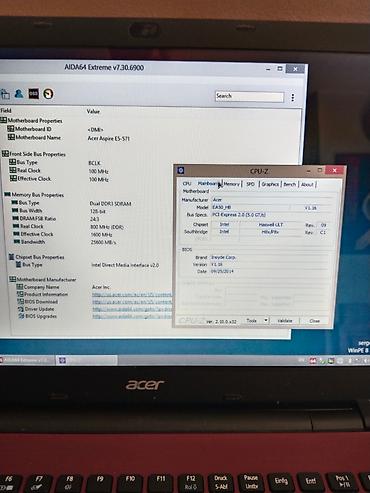The width and height of the screenshot is (370, 493).
Task: Open the OSD black panel icon in AIDA64 toolbar
Action: (x=33, y=94)
